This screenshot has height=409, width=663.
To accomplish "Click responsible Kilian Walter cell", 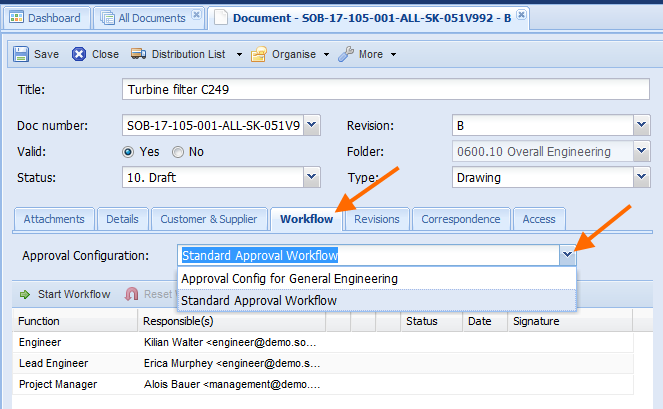I will pos(232,342).
